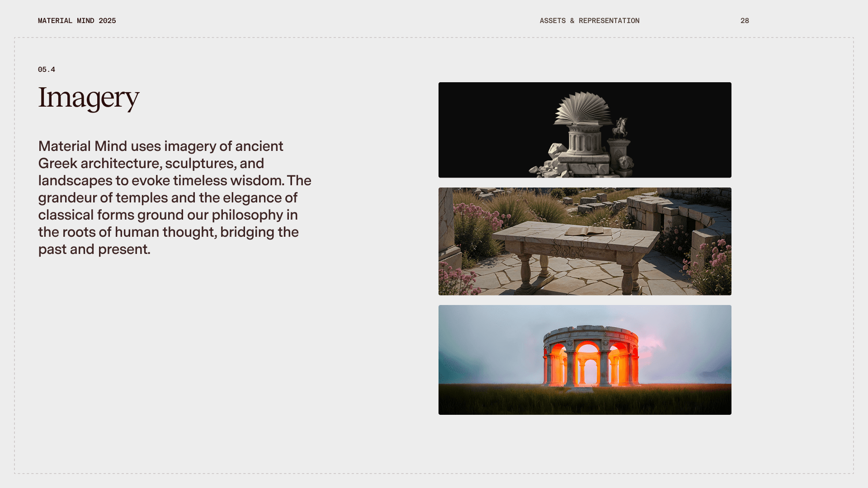Click the fanned open book sculpture
868x488 pixels.
point(583,109)
